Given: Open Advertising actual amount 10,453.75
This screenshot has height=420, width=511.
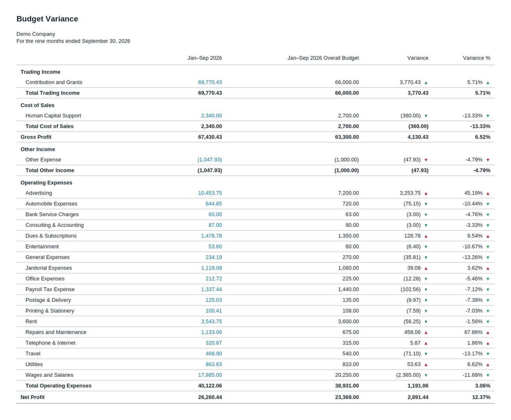Looking at the screenshot, I should pos(210,193).
